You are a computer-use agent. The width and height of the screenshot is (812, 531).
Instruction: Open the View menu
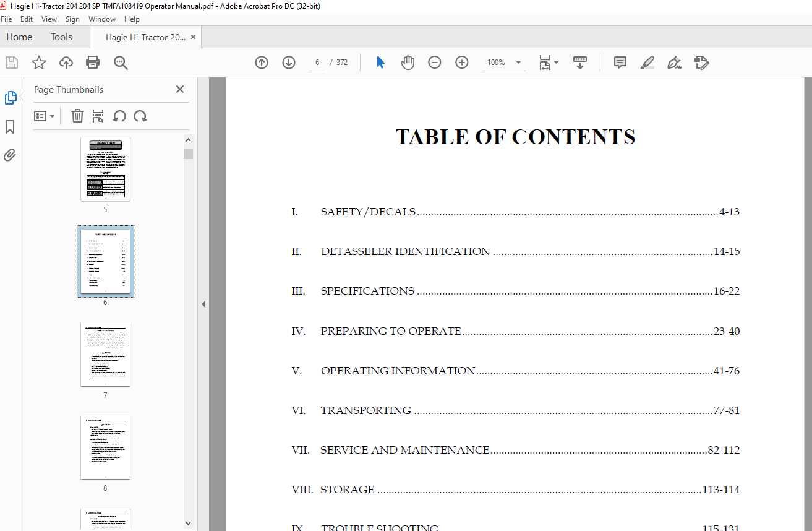pos(49,19)
